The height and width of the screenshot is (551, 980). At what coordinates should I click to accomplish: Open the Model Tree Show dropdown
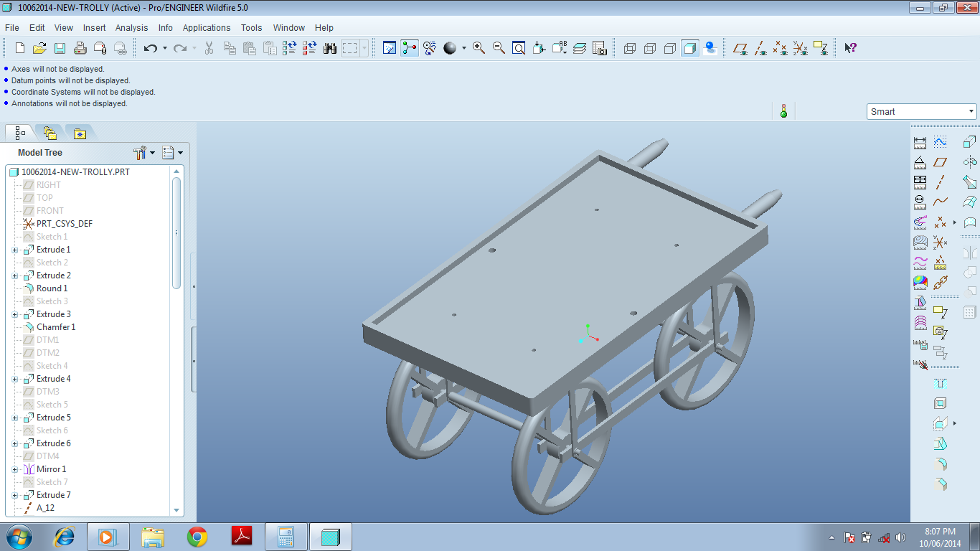(172, 153)
